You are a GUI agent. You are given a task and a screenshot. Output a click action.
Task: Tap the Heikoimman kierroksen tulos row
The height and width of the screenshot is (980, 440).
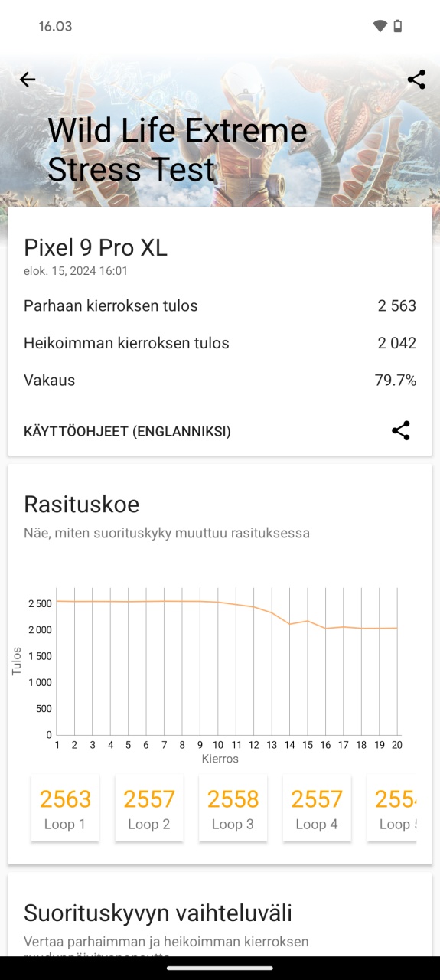(x=220, y=343)
